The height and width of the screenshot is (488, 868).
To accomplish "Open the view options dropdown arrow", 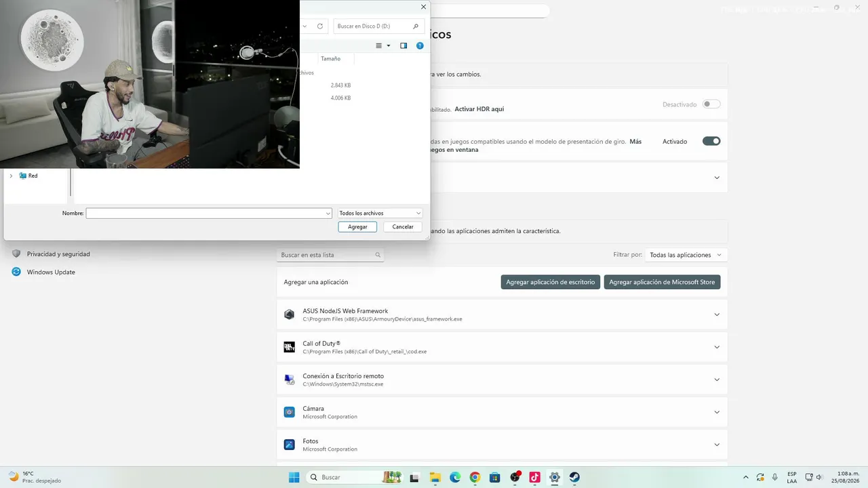I will coord(389,46).
